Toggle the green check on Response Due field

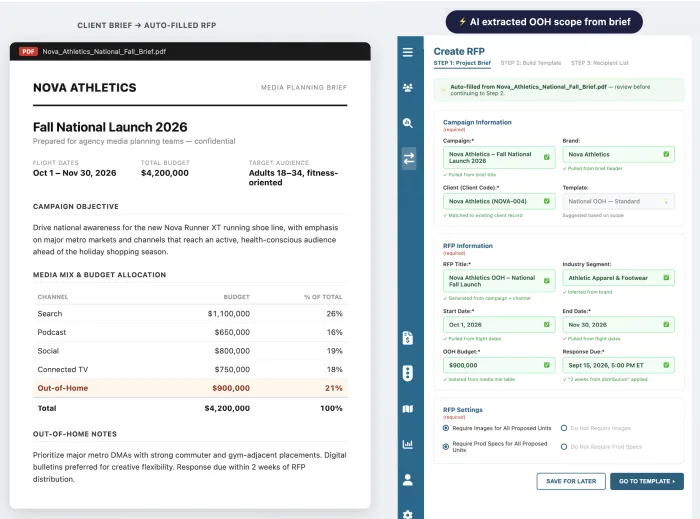tap(666, 365)
